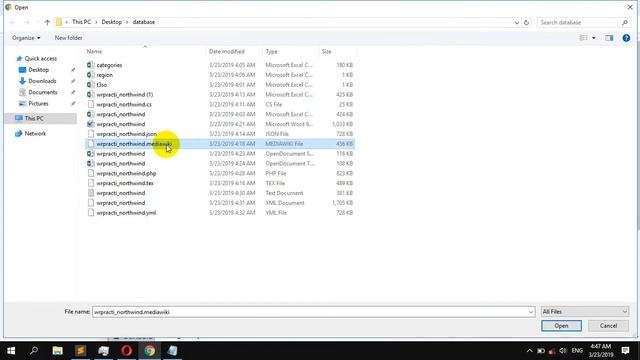
Task: Expand the chevron after This PC breadcrumb
Action: click(96, 22)
